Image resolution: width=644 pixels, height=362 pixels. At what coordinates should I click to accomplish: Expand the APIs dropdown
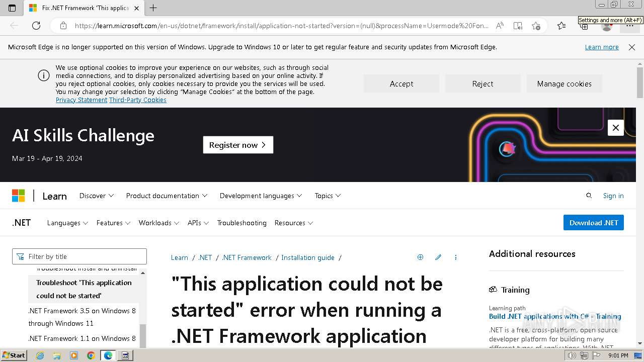pyautogui.click(x=198, y=223)
